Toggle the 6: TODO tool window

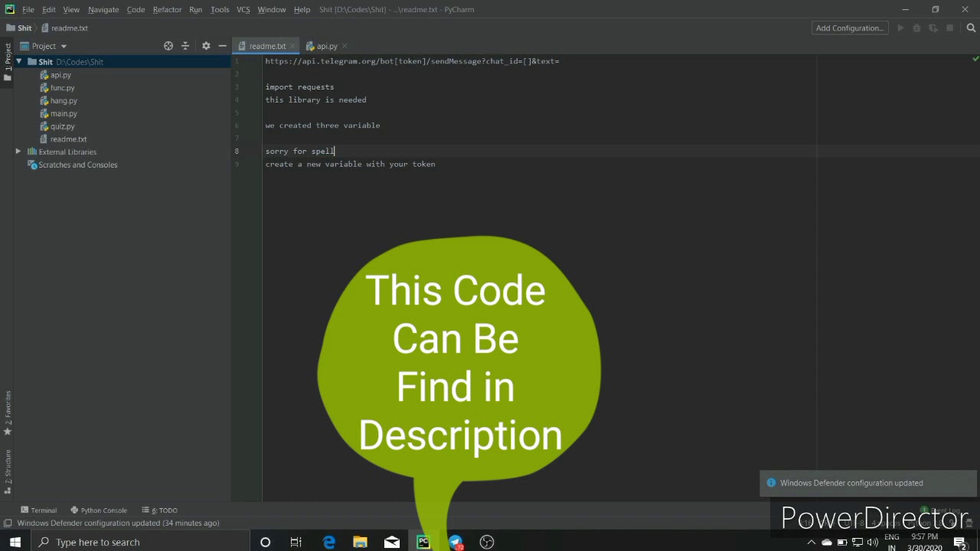159,510
